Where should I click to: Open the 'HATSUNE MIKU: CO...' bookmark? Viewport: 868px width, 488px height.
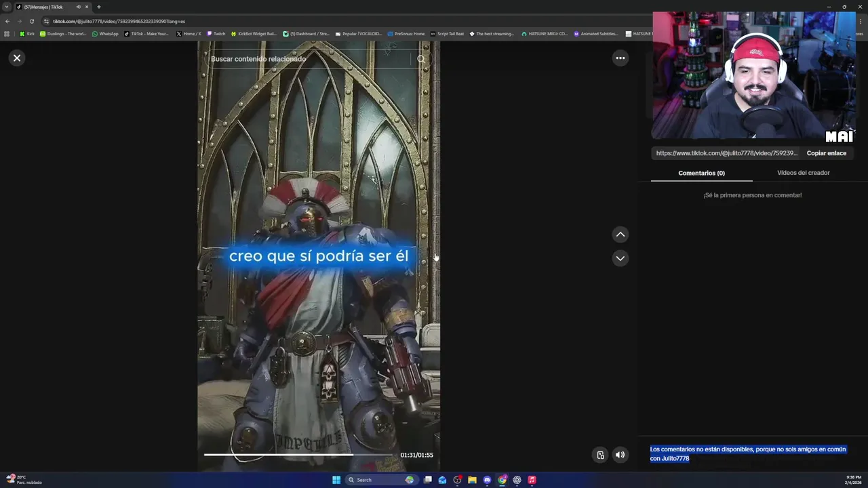(545, 33)
